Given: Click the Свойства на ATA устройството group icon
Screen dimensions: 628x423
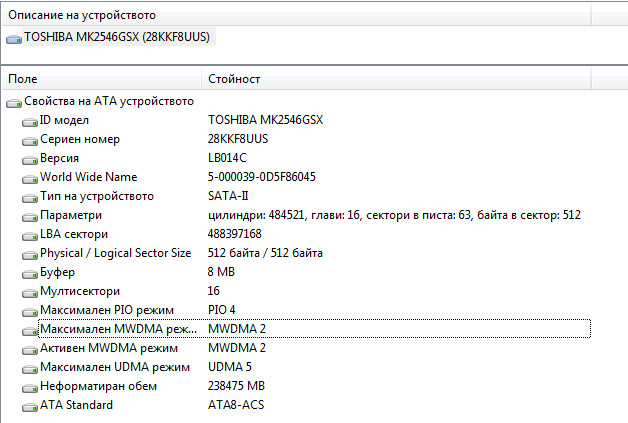Looking at the screenshot, I should coord(14,101).
